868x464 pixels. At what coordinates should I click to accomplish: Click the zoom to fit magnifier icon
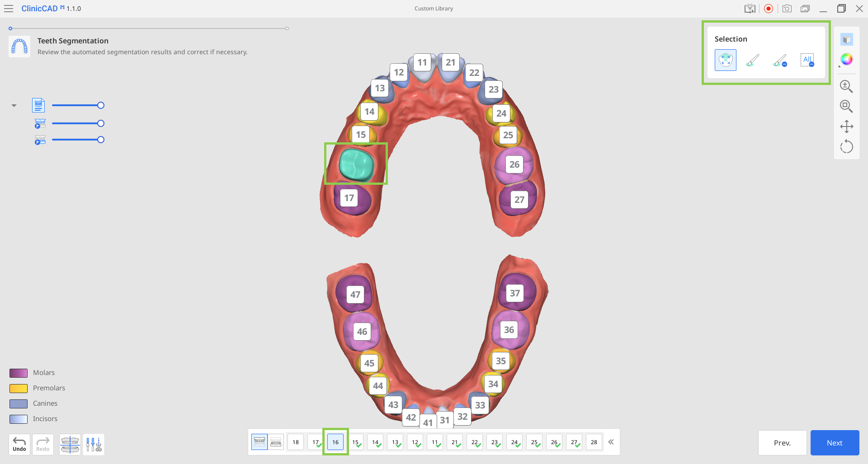846,106
